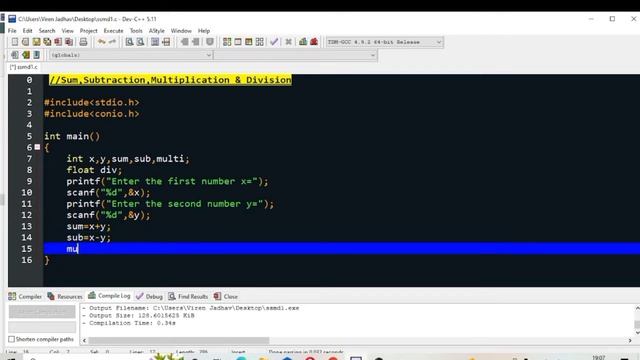Open Find using the magnifier icon

click(x=129, y=42)
